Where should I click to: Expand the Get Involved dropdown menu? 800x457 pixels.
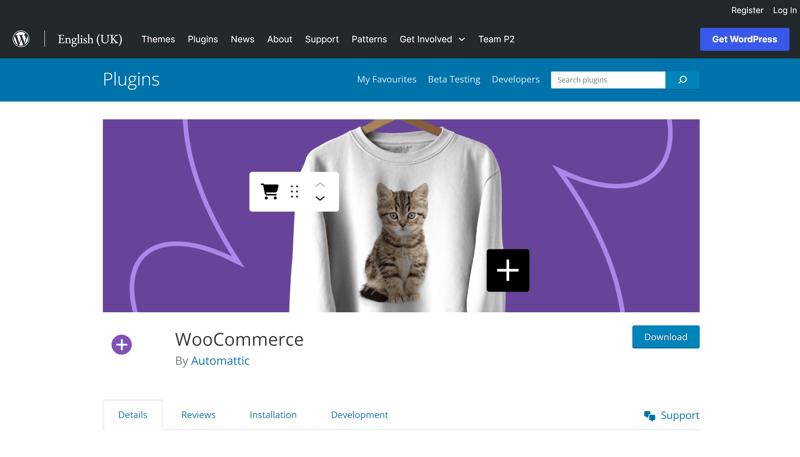(x=432, y=39)
